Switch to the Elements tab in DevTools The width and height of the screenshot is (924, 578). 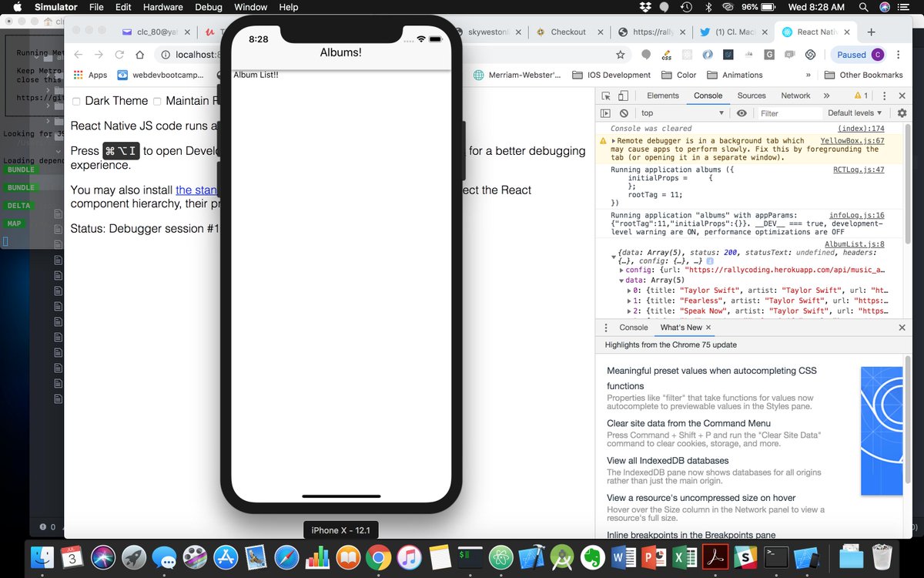tap(663, 96)
